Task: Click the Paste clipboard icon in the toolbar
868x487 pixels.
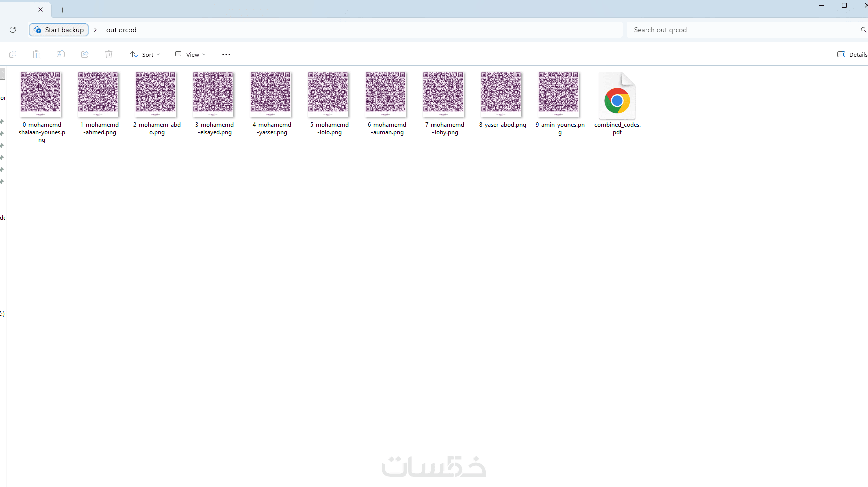Action: click(37, 54)
